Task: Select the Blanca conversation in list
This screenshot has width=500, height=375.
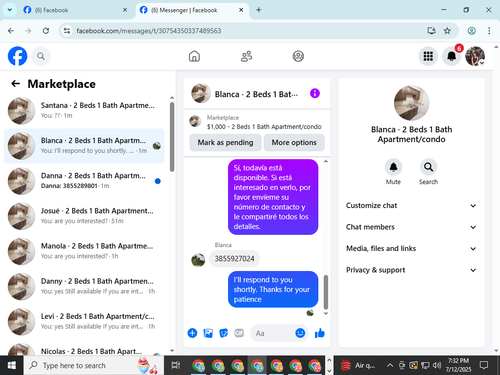Action: pos(84,146)
